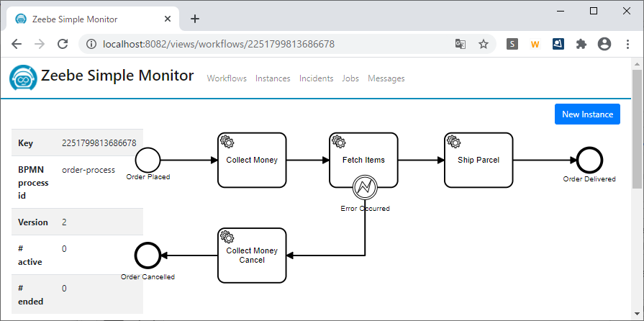Screen dimensions: 644x321
Task: Click the Order Placed label text
Action: (x=148, y=177)
